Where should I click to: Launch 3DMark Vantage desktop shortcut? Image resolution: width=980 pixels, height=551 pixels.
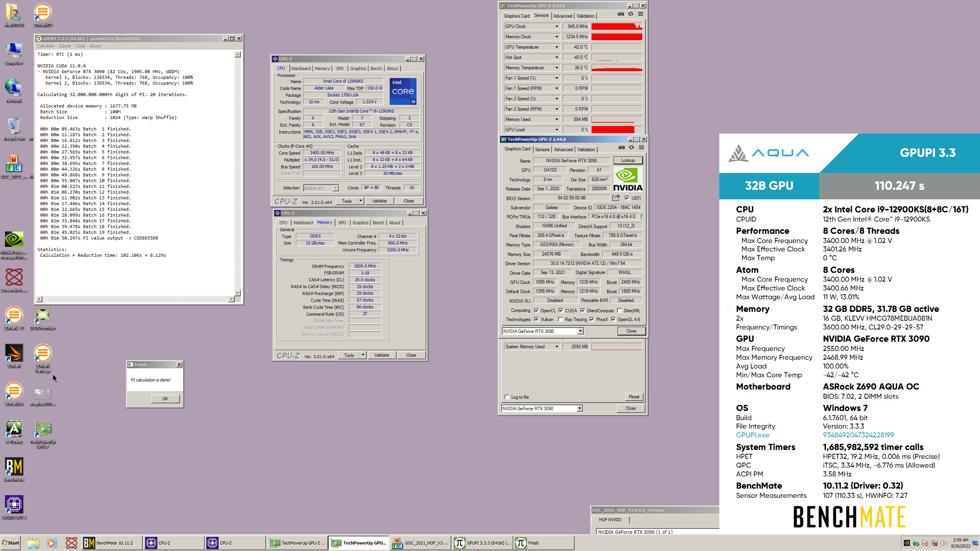click(42, 359)
